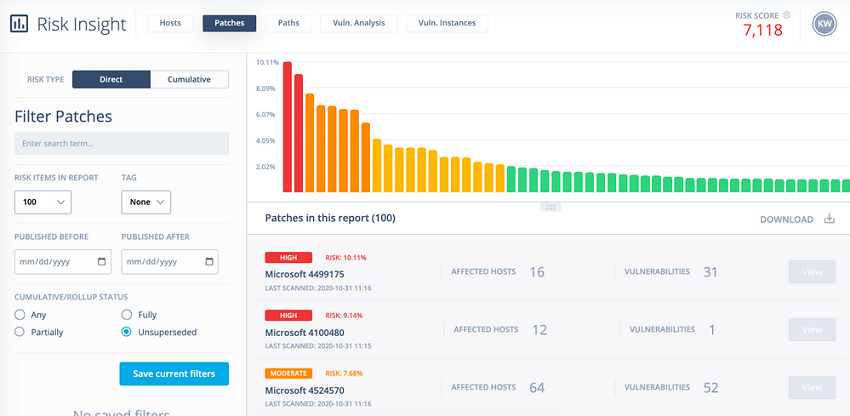Click the Risk Insight bar chart logo
850x416 pixels.
[19, 23]
